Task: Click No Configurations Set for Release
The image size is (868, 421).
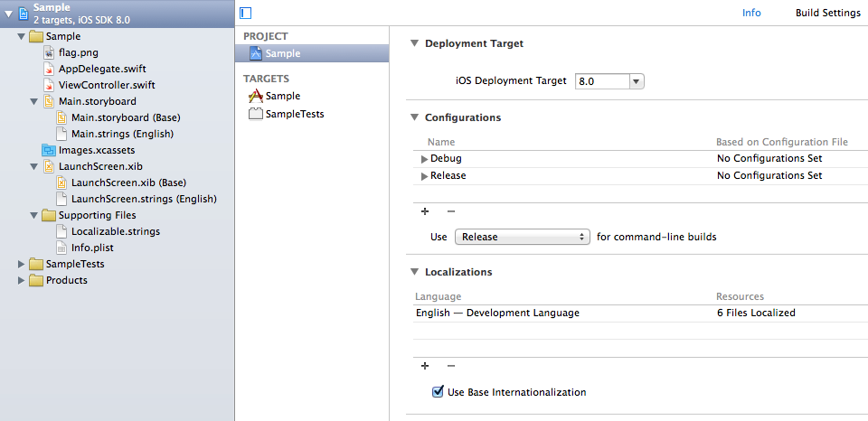Action: pos(769,176)
